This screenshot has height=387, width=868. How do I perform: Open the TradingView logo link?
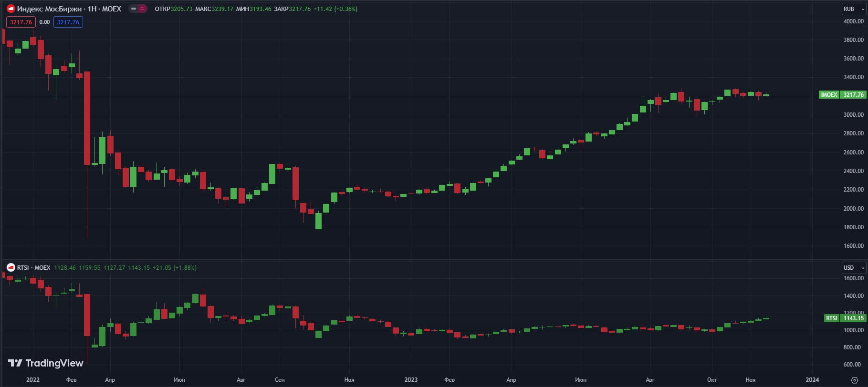46,363
